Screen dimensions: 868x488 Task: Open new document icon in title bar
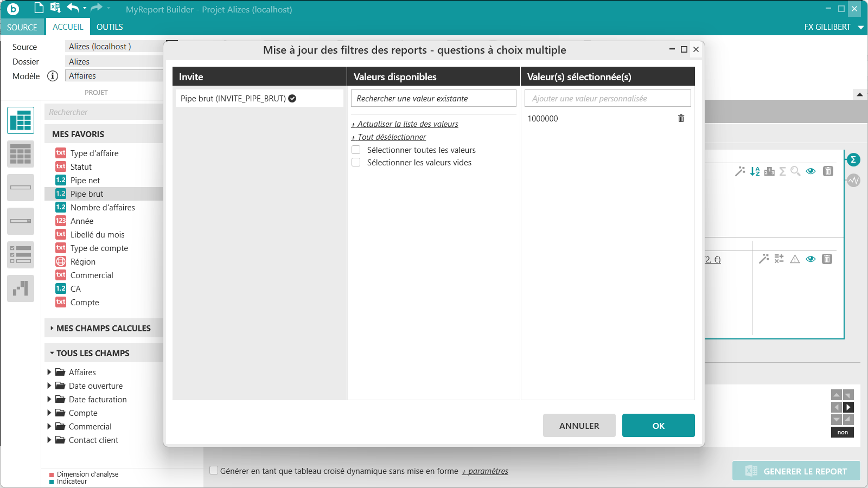[x=39, y=8]
